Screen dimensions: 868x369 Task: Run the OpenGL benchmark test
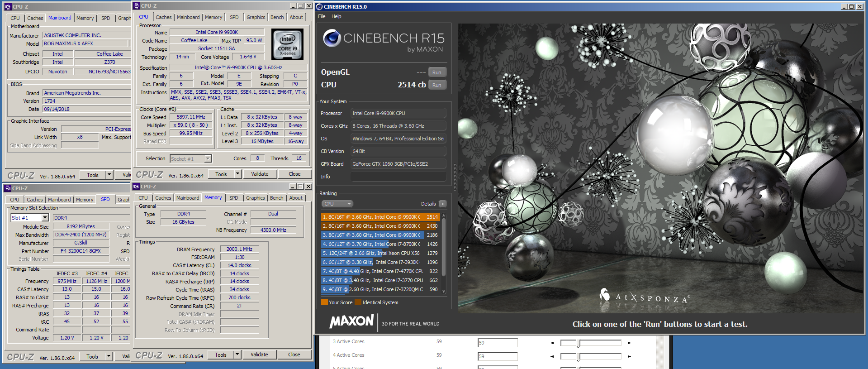coord(436,72)
